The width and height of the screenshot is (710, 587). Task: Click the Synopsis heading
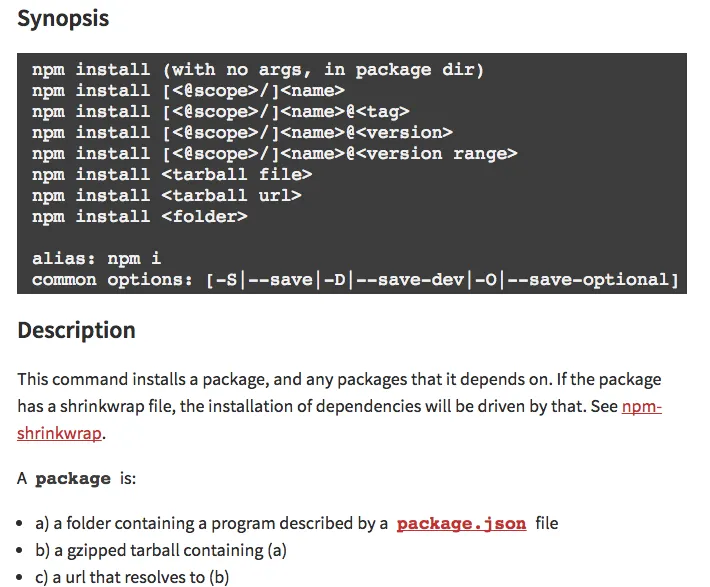click(63, 19)
